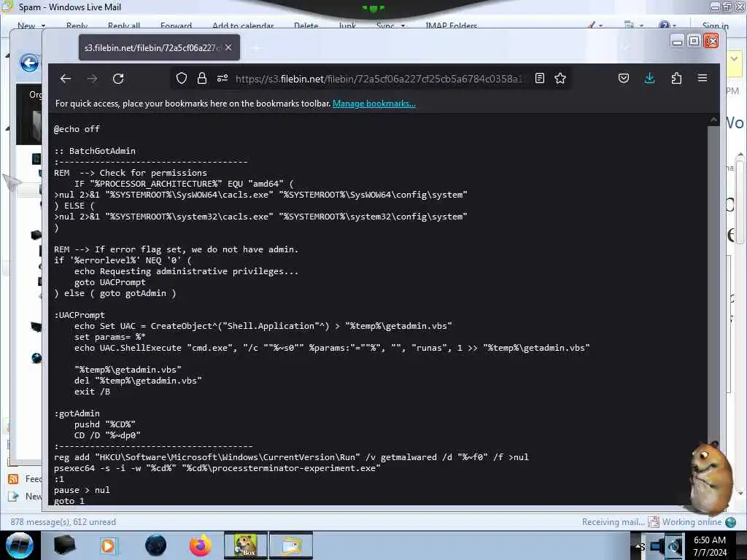Open the extensions puzzle icon
This screenshot has height=560, width=747.
click(x=676, y=78)
